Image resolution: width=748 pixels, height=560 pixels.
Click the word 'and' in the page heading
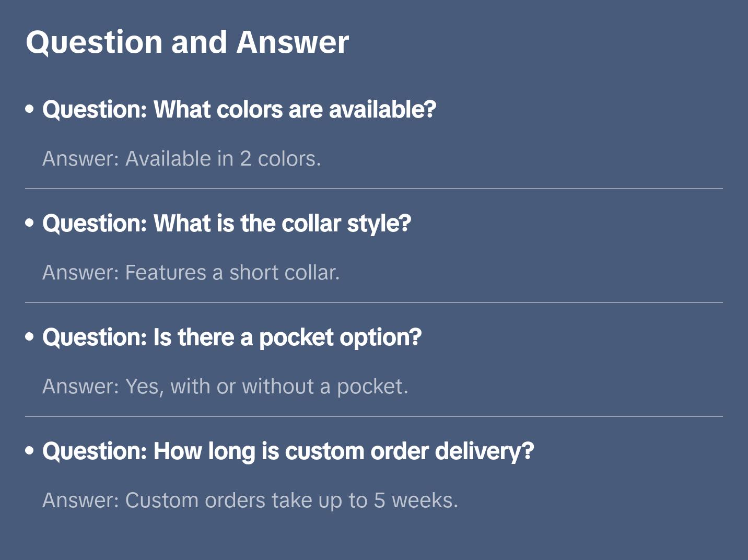point(199,42)
